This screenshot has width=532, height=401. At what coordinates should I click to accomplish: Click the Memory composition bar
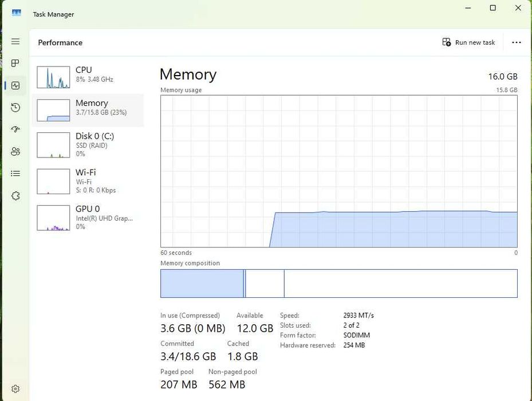click(x=338, y=284)
